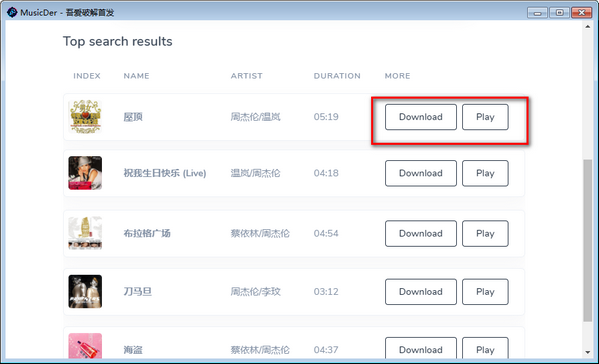Play the 布拉格广场 track
Viewport: 599px width, 364px height.
(485, 233)
